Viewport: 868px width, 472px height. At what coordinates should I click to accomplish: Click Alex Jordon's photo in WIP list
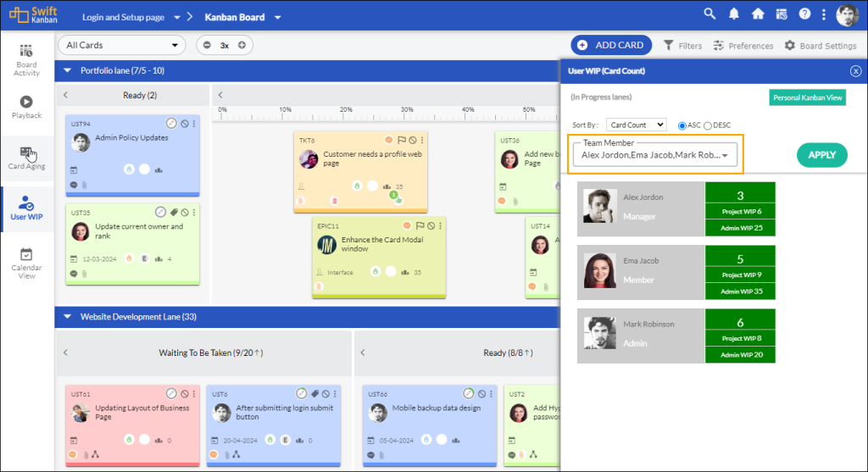tap(600, 207)
